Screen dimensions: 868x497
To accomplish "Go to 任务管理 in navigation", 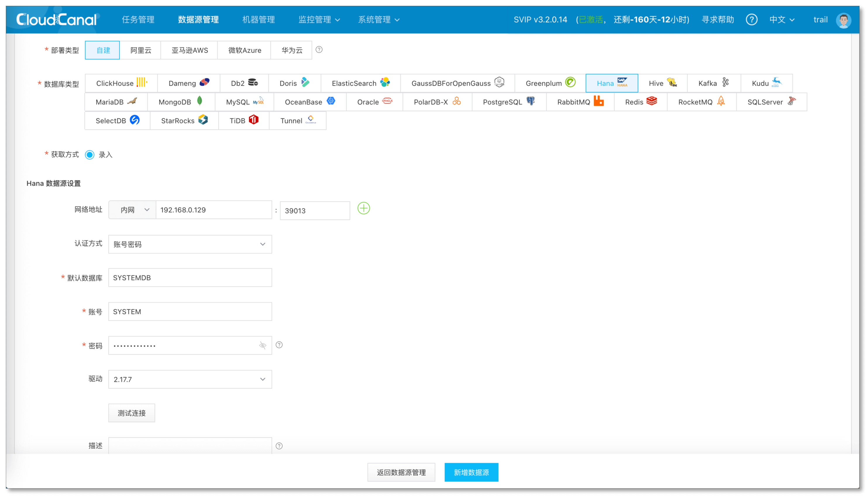I will (x=138, y=20).
